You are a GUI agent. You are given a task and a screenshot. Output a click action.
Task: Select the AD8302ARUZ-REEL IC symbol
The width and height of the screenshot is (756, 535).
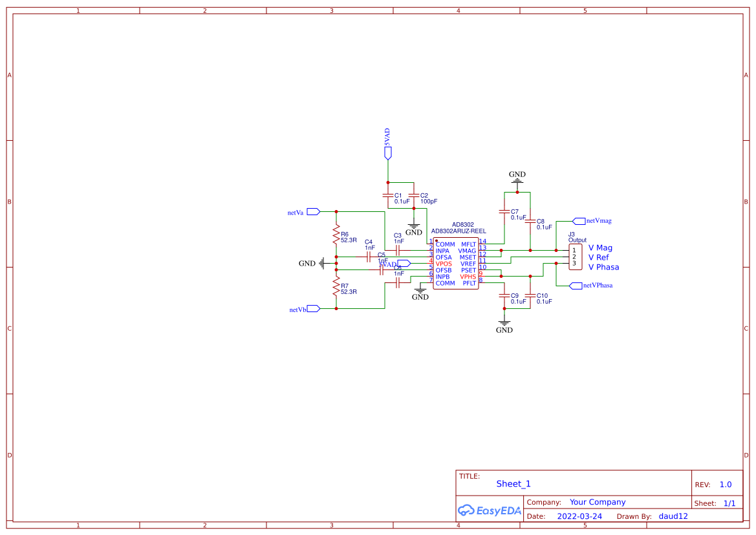click(455, 262)
